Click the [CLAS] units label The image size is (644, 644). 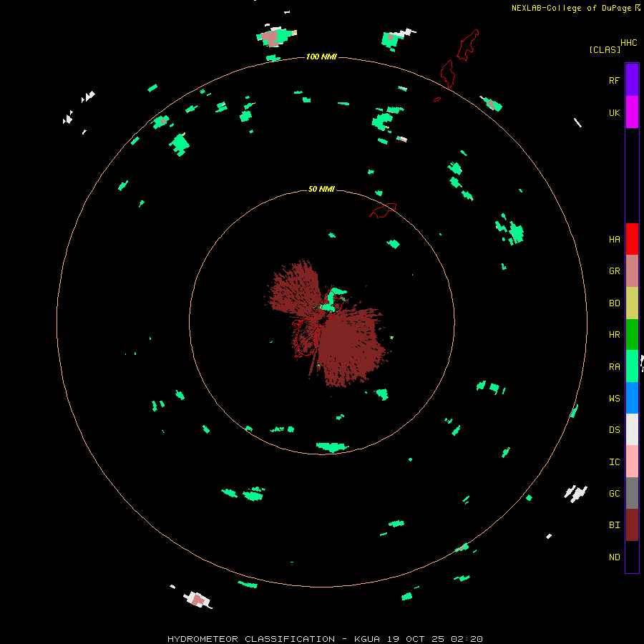pyautogui.click(x=605, y=49)
